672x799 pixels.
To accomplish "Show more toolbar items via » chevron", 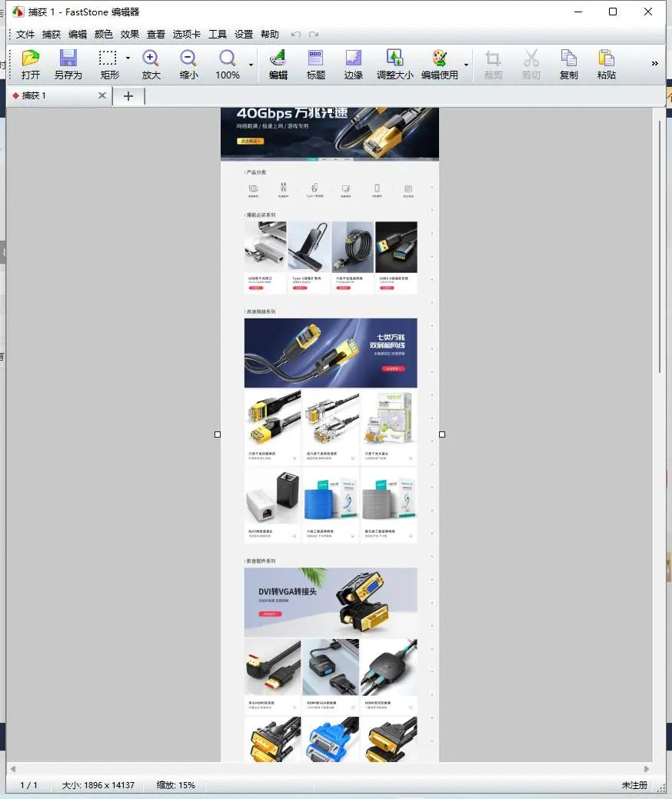I will (x=654, y=63).
